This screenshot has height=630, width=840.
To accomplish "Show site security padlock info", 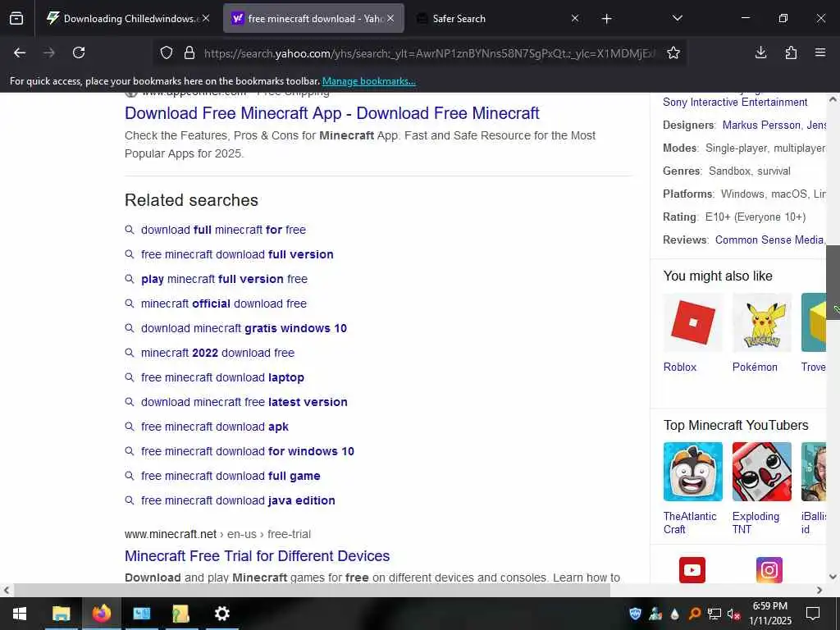I will (x=189, y=52).
